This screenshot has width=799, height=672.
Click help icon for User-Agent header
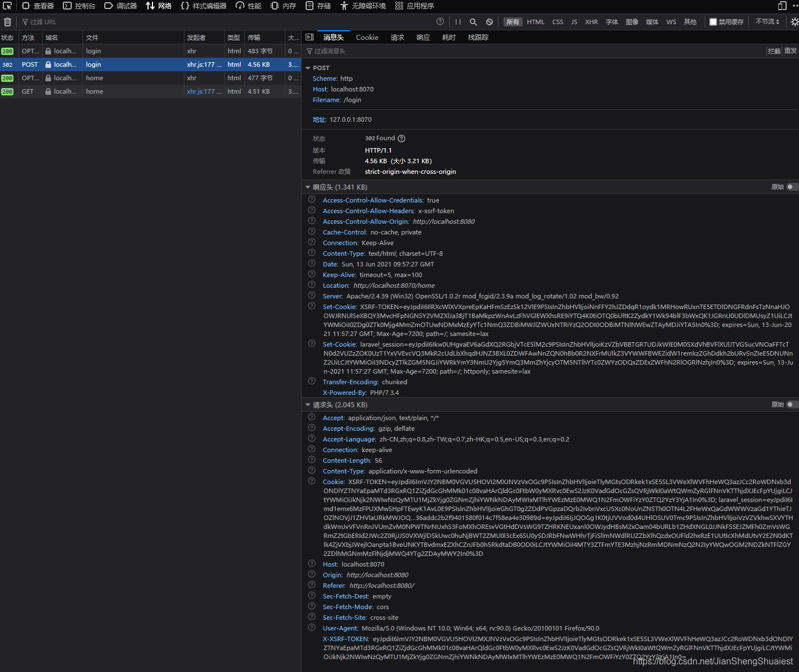[x=312, y=628]
